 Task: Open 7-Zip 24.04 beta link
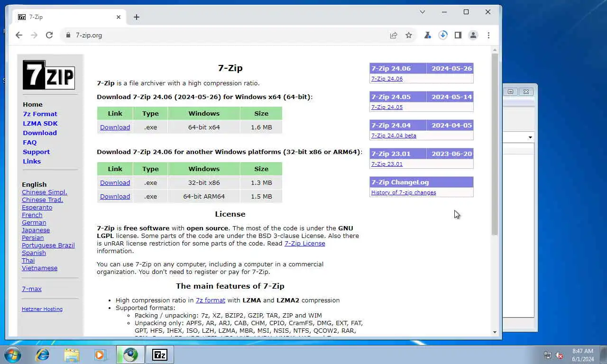394,136
